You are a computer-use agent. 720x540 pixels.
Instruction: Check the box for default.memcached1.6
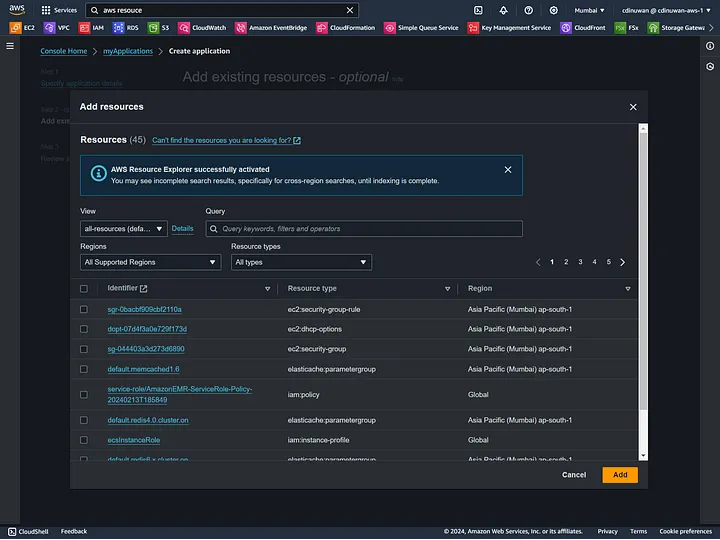[x=84, y=369]
